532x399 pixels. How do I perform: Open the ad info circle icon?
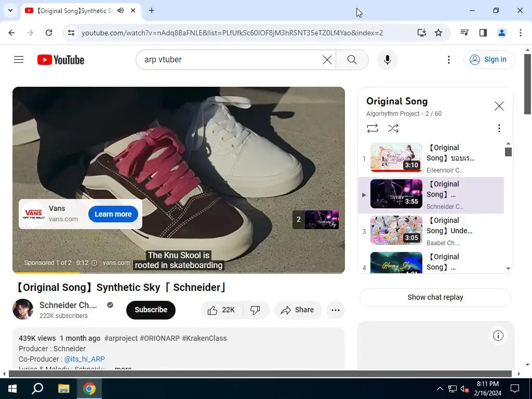click(x=498, y=336)
